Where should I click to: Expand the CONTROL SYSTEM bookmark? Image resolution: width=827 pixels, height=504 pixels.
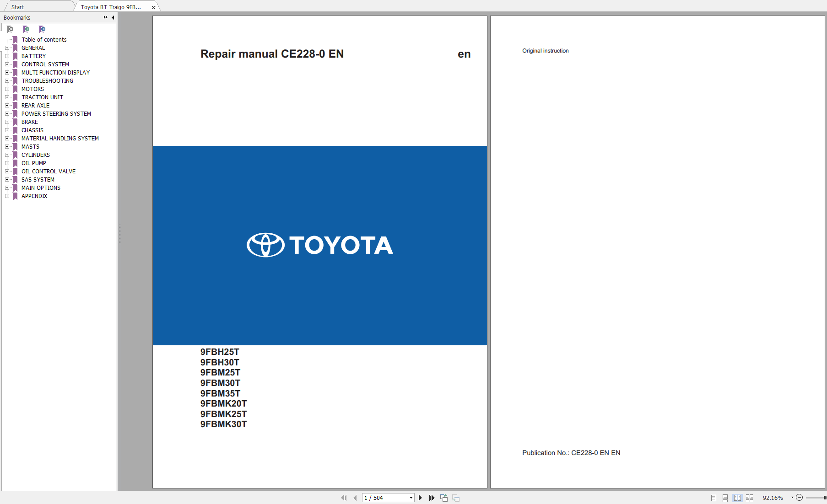[x=7, y=64]
